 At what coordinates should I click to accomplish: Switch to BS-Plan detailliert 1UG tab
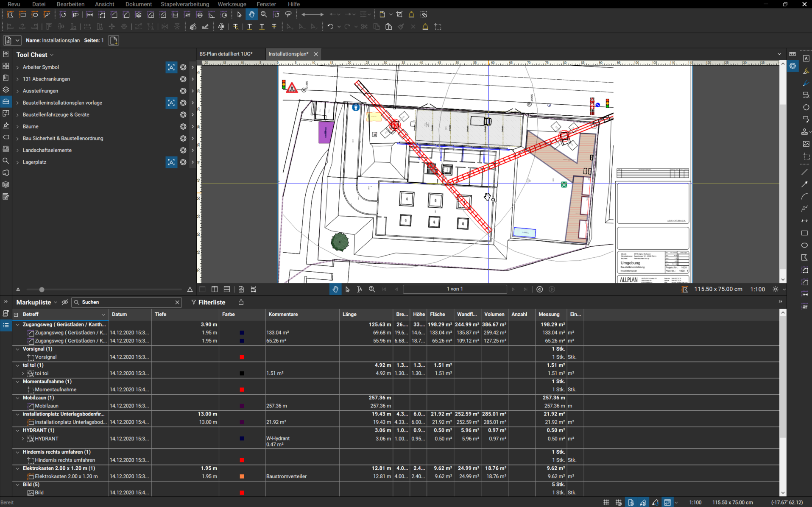[226, 54]
